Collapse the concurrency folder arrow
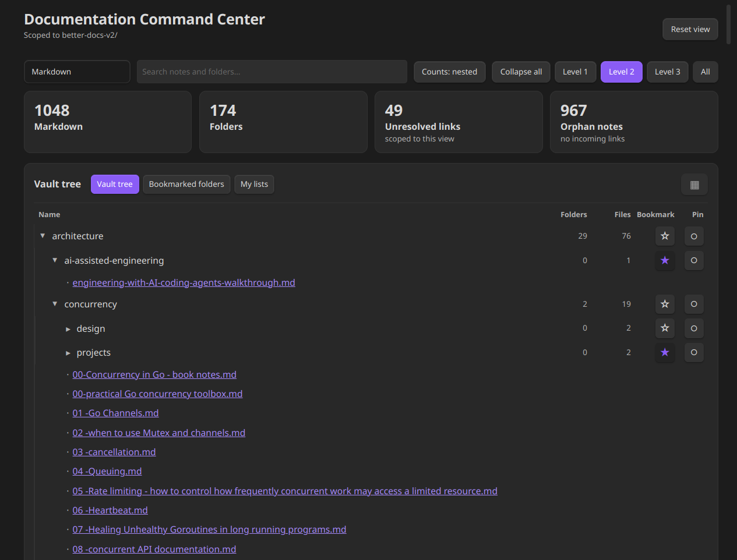The image size is (737, 560). click(55, 304)
